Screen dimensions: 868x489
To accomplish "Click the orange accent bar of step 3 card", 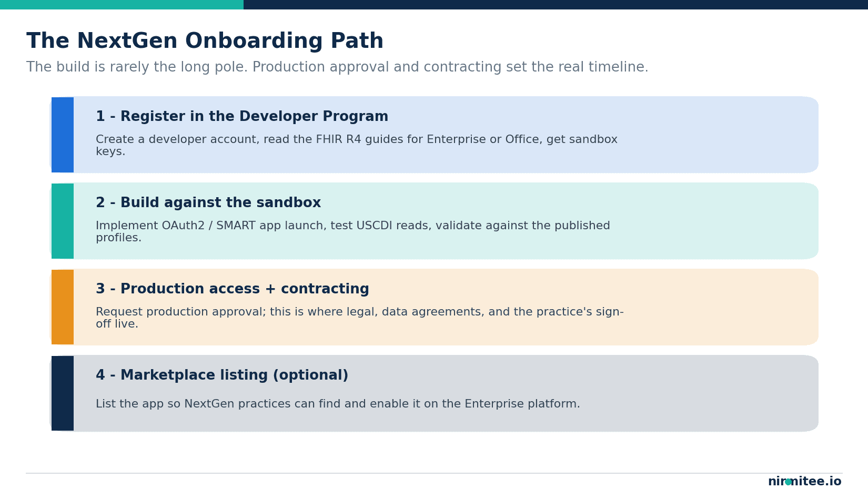I will [x=63, y=307].
